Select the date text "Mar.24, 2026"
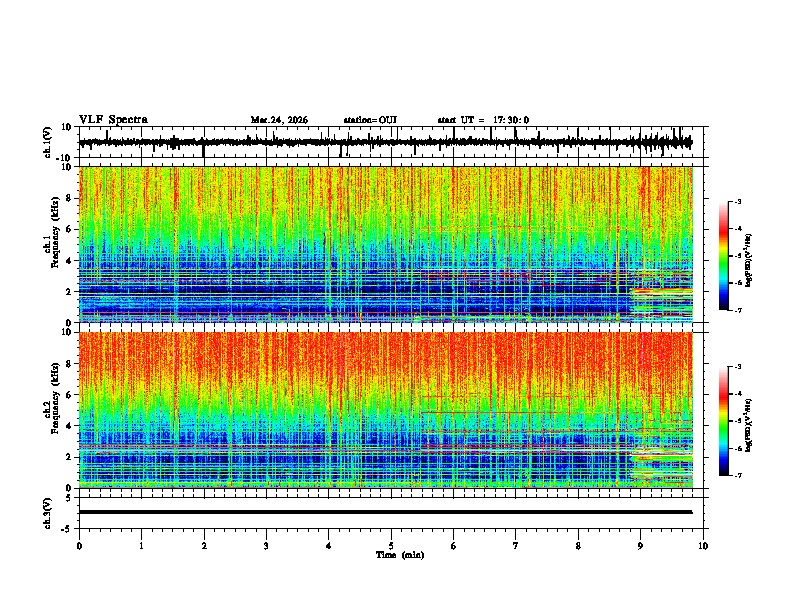This screenshot has width=792, height=612. 279,120
